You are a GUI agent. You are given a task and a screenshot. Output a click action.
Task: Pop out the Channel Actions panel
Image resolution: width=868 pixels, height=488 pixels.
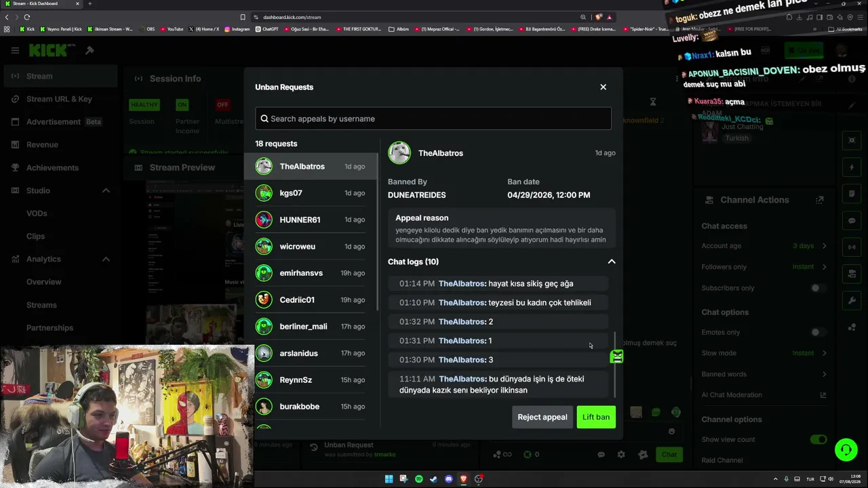coord(820,200)
